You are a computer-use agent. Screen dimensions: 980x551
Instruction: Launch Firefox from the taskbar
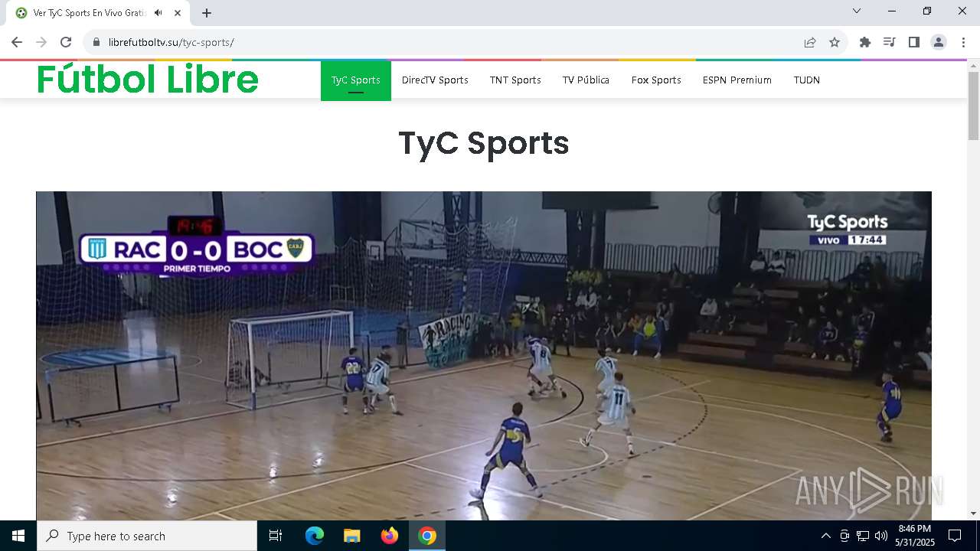[x=390, y=536]
